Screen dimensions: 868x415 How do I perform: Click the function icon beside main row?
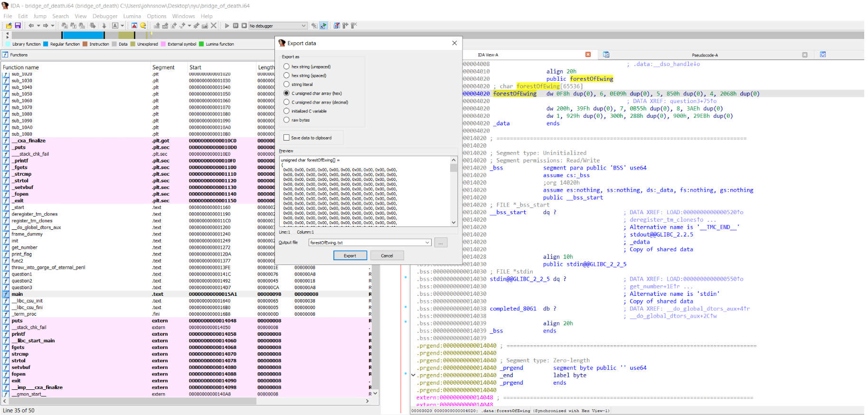(6, 294)
